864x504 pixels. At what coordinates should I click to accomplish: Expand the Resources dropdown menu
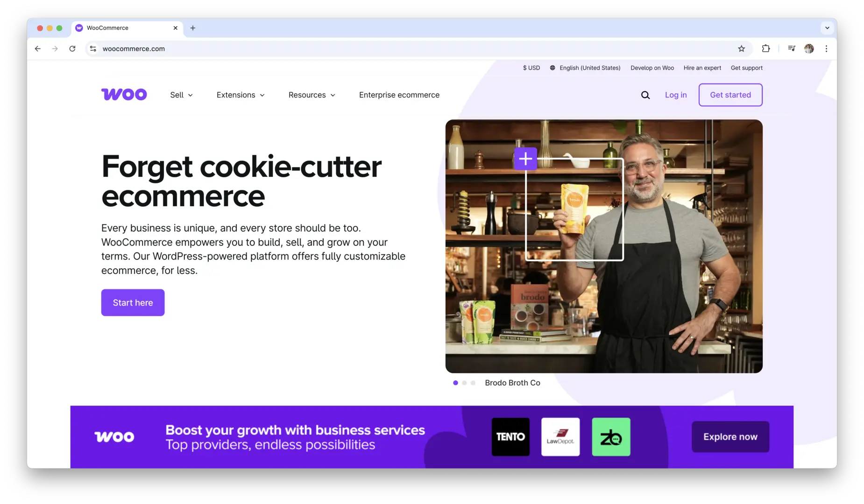(312, 95)
